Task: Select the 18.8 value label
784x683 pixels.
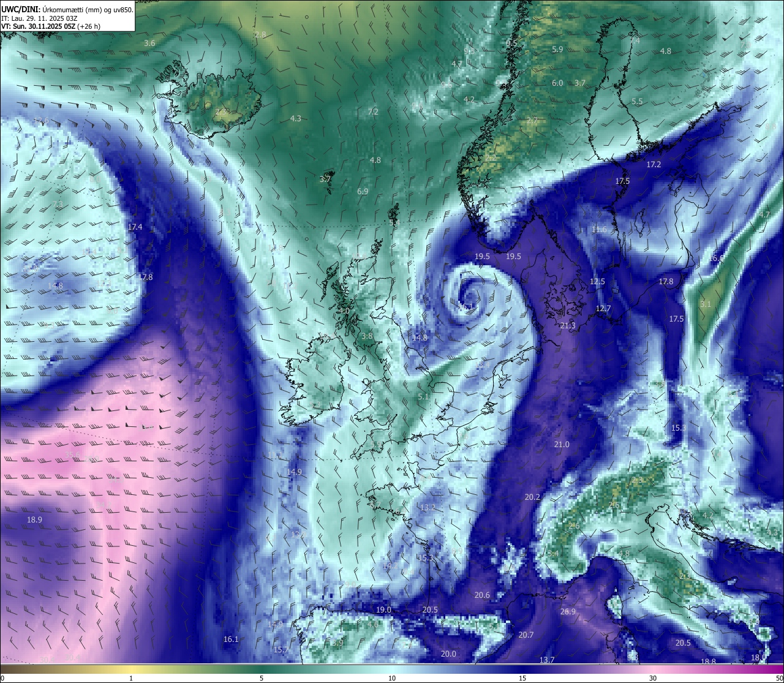Action: click(708, 662)
